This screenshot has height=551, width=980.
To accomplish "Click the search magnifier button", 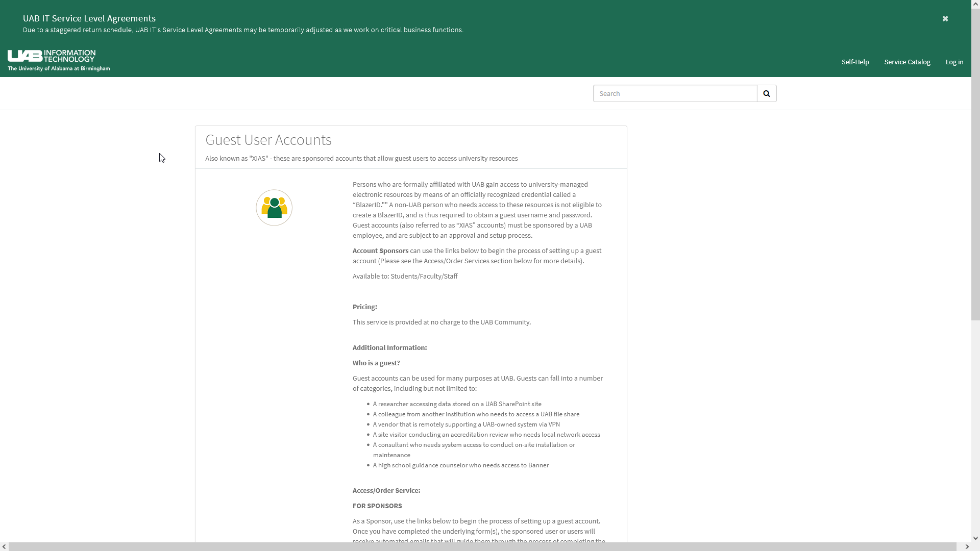I will pyautogui.click(x=767, y=93).
